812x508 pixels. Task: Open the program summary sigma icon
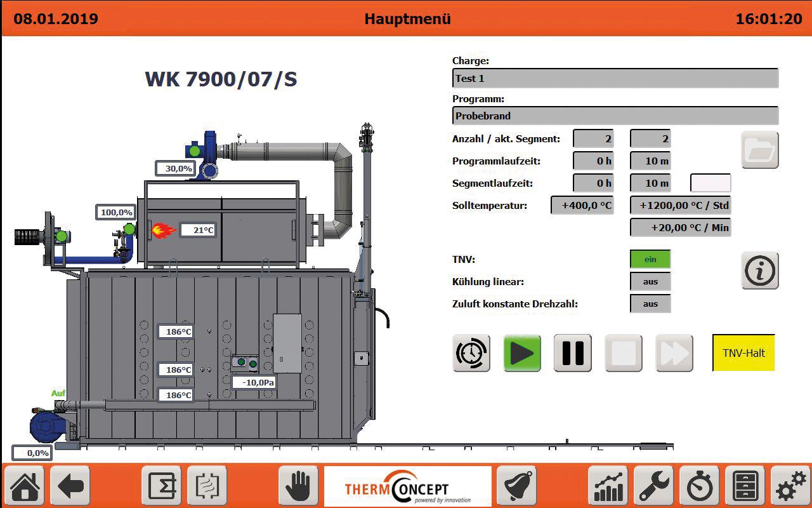(162, 486)
